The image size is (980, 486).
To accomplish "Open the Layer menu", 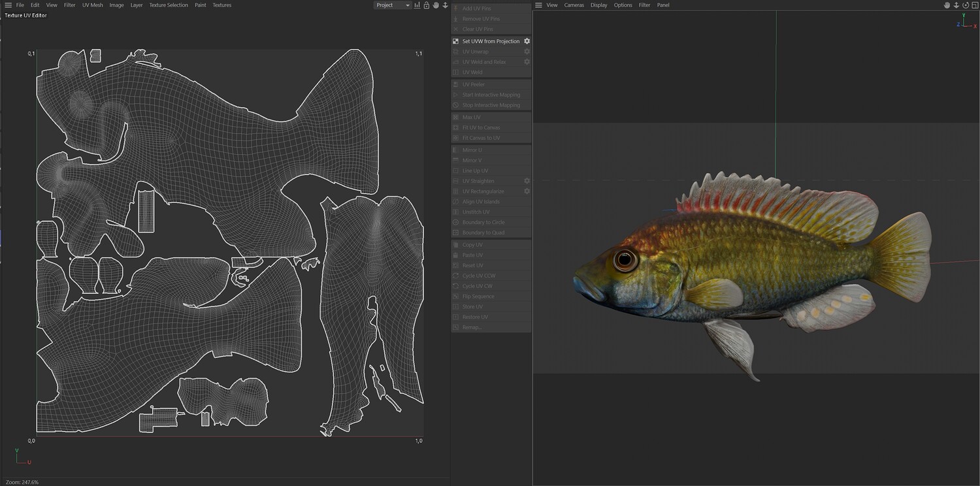I will [137, 5].
